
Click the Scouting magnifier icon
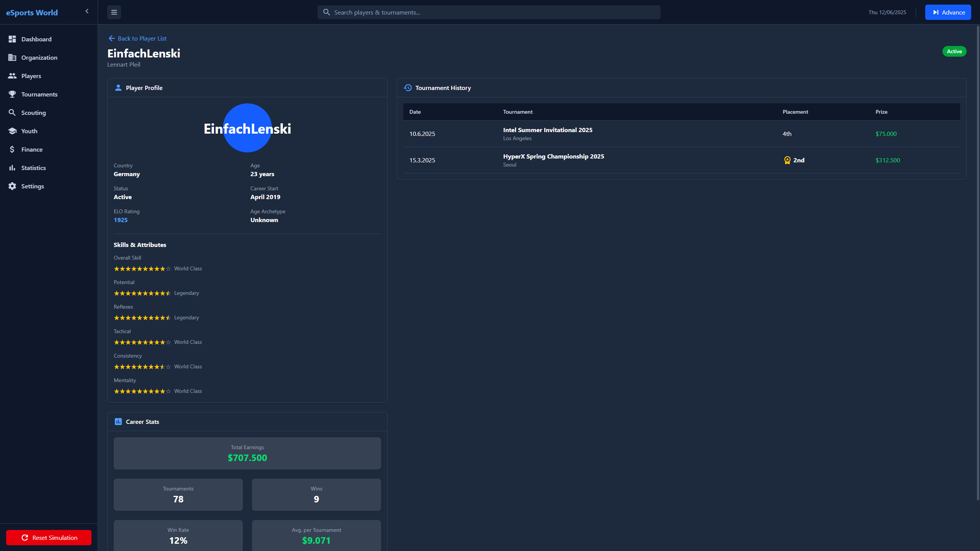pyautogui.click(x=12, y=113)
